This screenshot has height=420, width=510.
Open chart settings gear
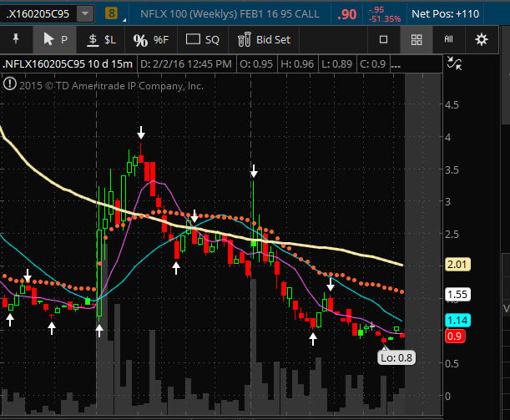point(482,39)
